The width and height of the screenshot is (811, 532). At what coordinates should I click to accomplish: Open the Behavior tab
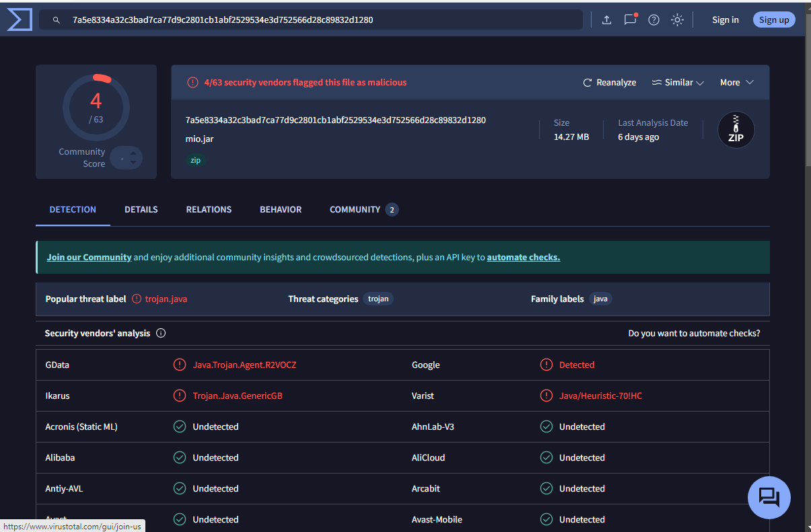pyautogui.click(x=281, y=209)
